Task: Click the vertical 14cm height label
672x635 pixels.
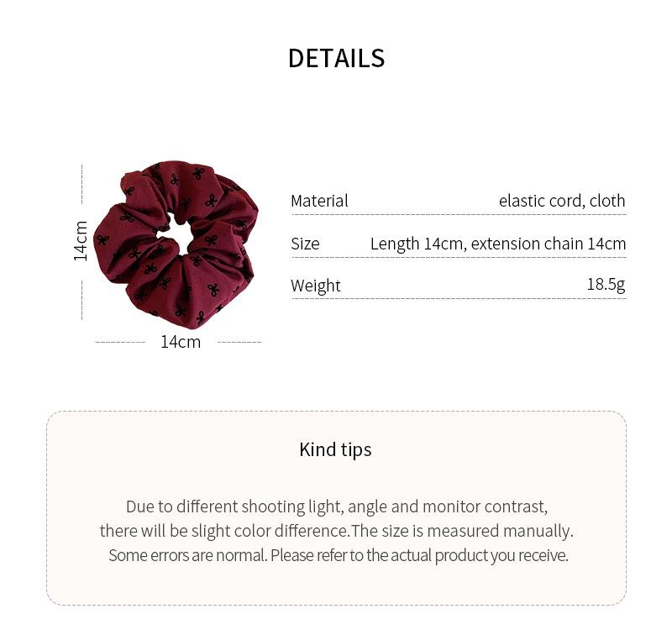Action: [x=81, y=241]
